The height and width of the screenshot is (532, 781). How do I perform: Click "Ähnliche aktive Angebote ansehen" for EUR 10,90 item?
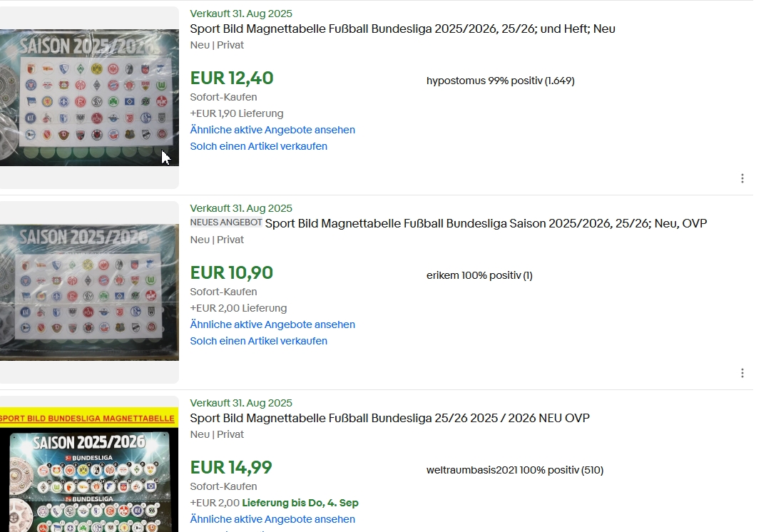pyautogui.click(x=272, y=324)
